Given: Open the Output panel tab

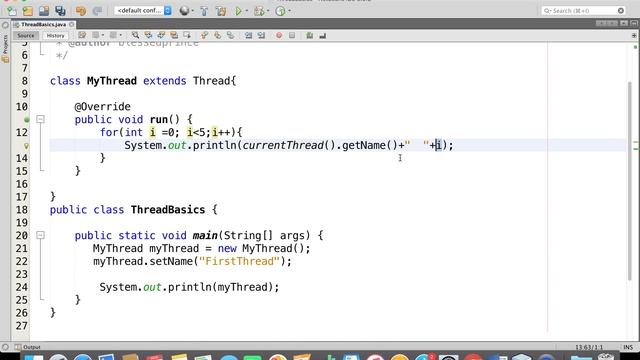Looking at the screenshot, I should click(28, 347).
